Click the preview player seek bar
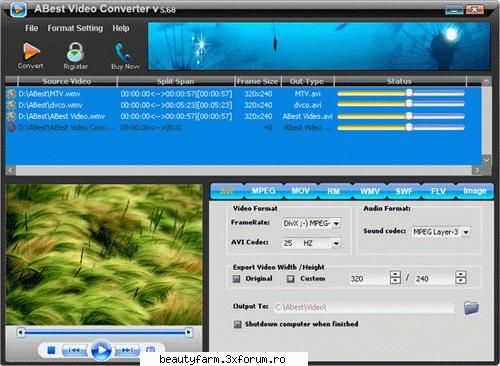This screenshot has height=366, width=500. [105, 332]
